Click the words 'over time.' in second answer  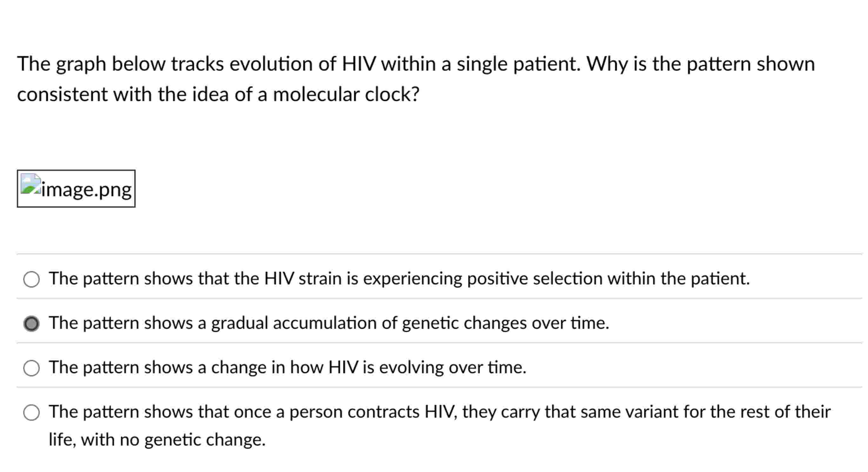click(571, 323)
